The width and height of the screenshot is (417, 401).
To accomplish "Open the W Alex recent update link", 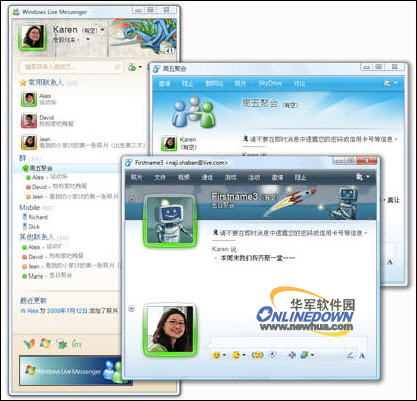I will [x=29, y=311].
